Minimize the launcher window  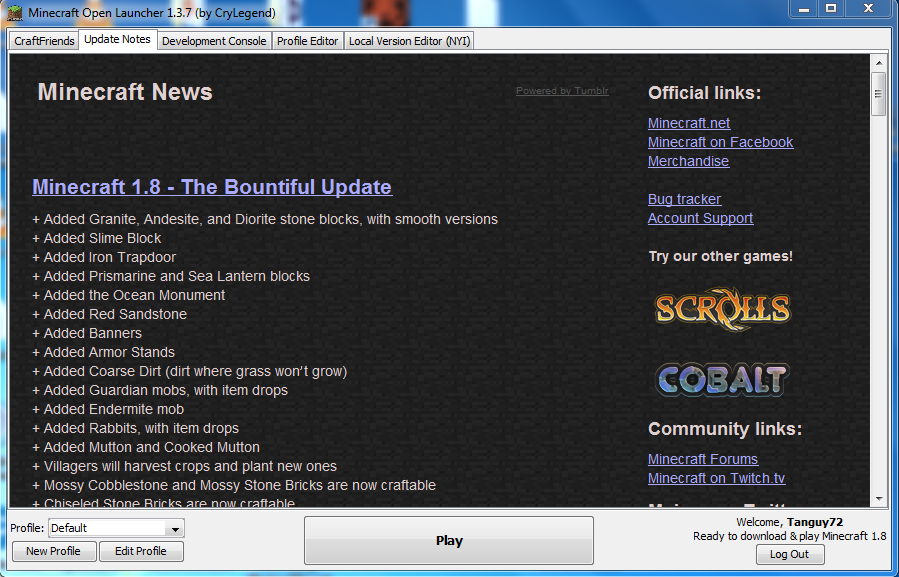click(x=804, y=9)
